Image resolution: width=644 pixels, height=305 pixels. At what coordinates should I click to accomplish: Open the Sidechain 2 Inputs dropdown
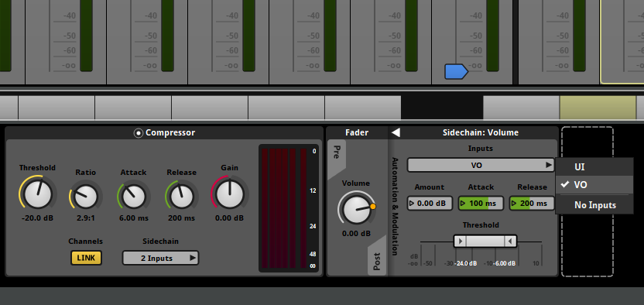click(x=160, y=258)
